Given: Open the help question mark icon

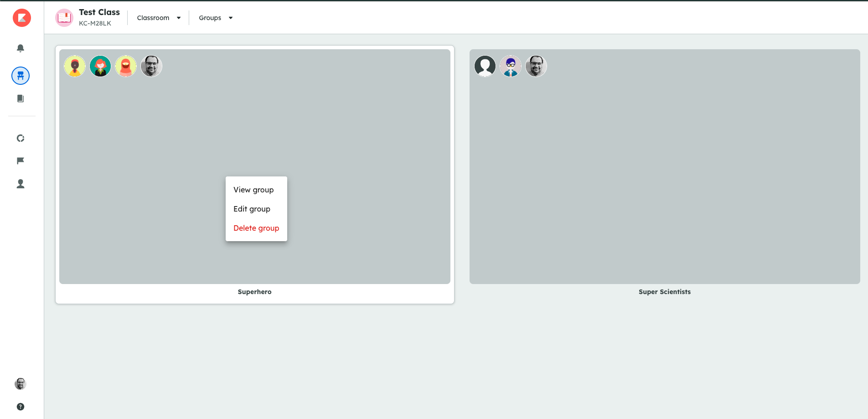Looking at the screenshot, I should coord(21,407).
